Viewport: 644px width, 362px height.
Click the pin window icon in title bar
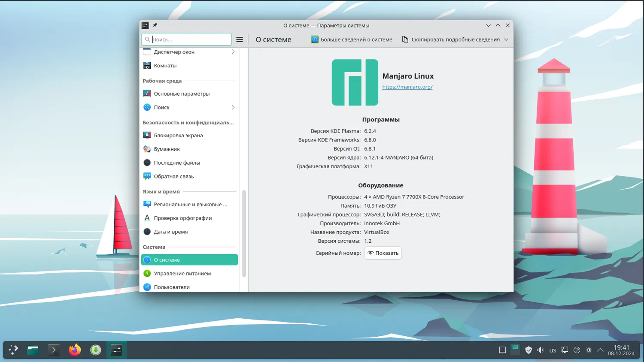[155, 25]
